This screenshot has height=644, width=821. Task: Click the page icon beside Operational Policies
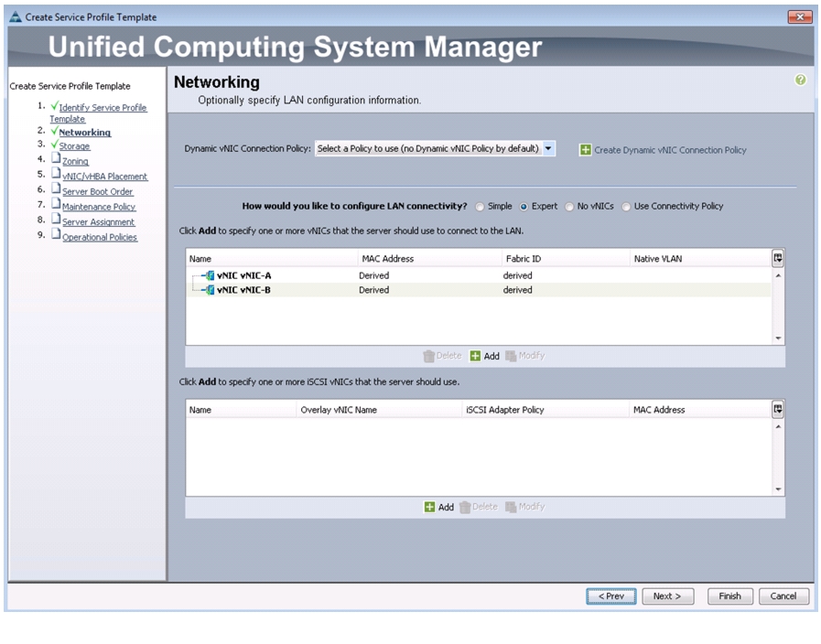coord(56,234)
